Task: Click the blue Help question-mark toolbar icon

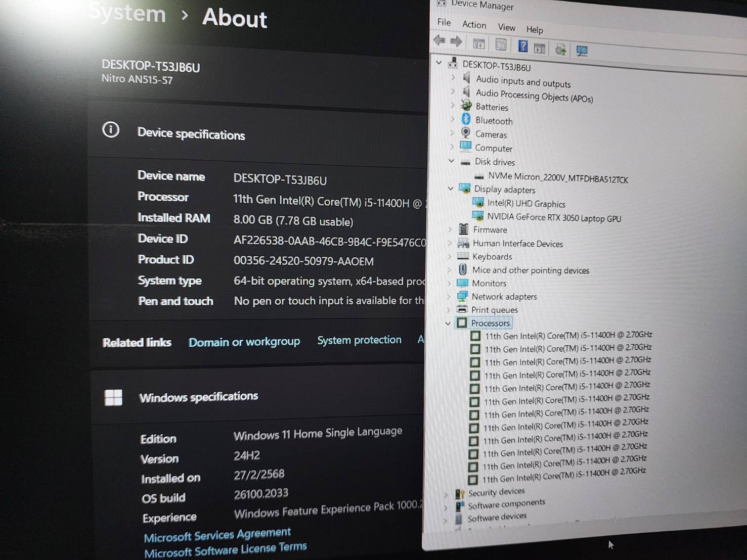Action: click(x=523, y=47)
